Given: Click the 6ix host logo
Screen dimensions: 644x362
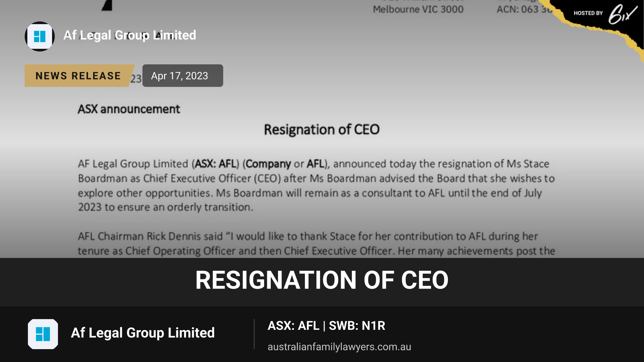Looking at the screenshot, I should [623, 14].
